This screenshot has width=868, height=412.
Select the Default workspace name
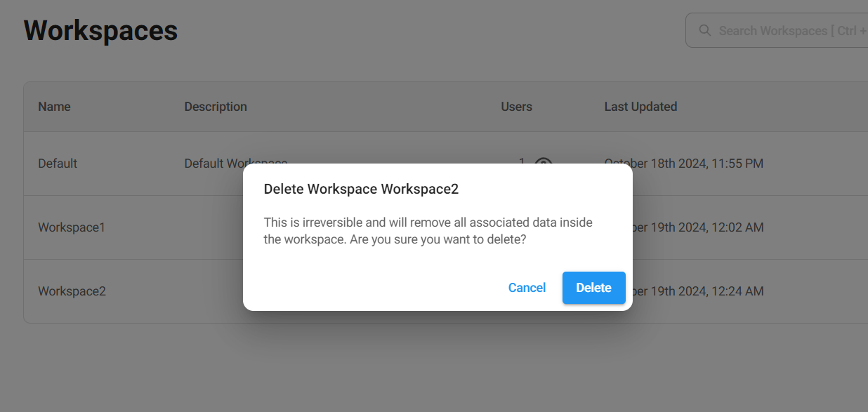click(58, 164)
